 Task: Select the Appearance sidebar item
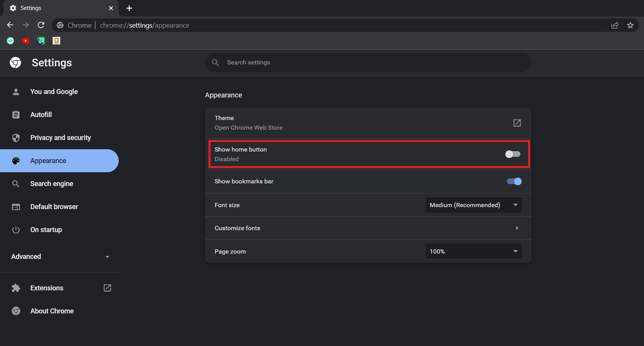59,161
